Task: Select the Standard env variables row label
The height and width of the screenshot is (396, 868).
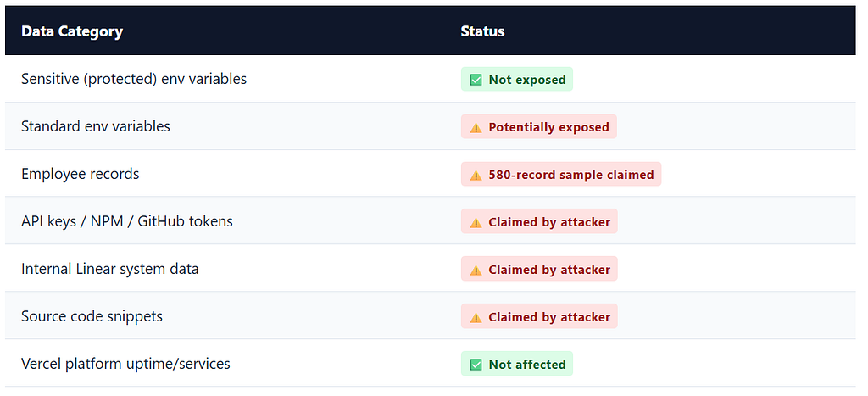Action: 96,126
